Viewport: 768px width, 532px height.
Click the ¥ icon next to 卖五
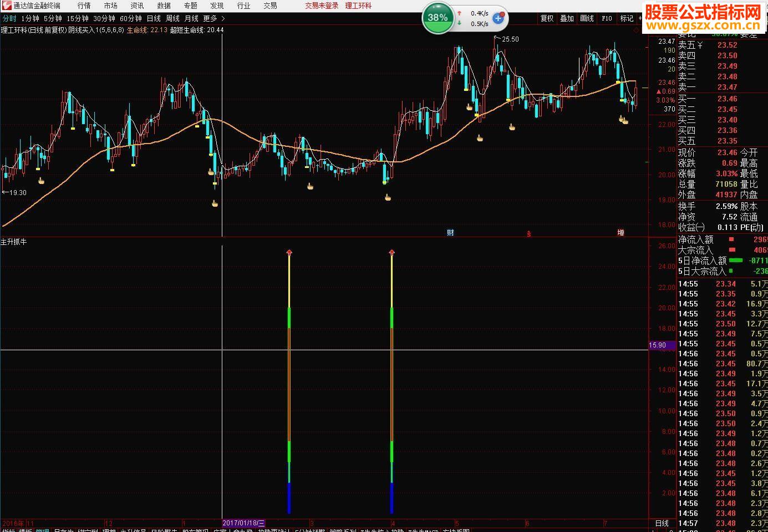[700, 45]
